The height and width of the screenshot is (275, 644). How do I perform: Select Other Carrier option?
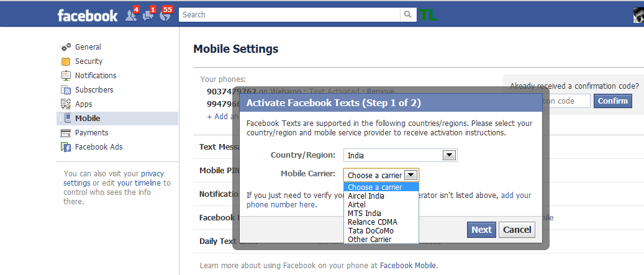click(381, 239)
